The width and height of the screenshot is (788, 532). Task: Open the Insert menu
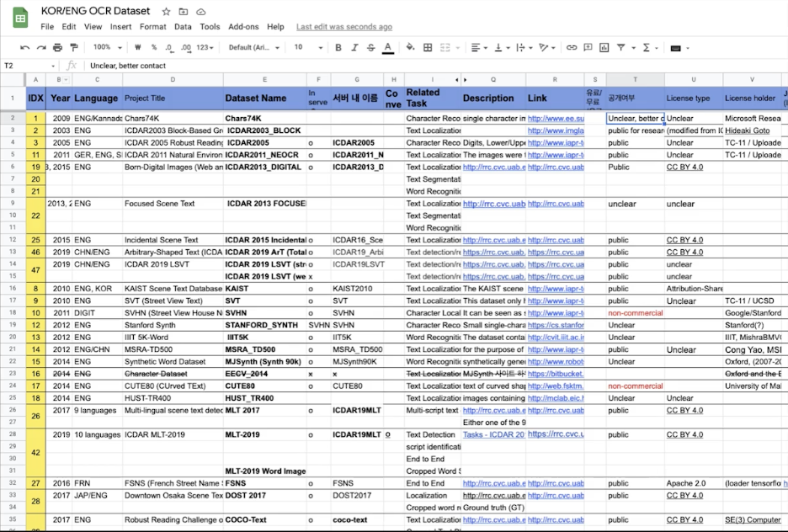[120, 27]
